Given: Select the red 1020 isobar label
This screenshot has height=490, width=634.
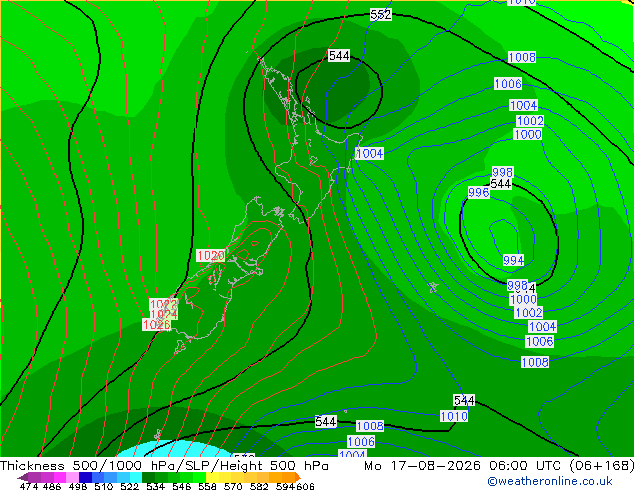Looking at the screenshot, I should coord(211,256).
